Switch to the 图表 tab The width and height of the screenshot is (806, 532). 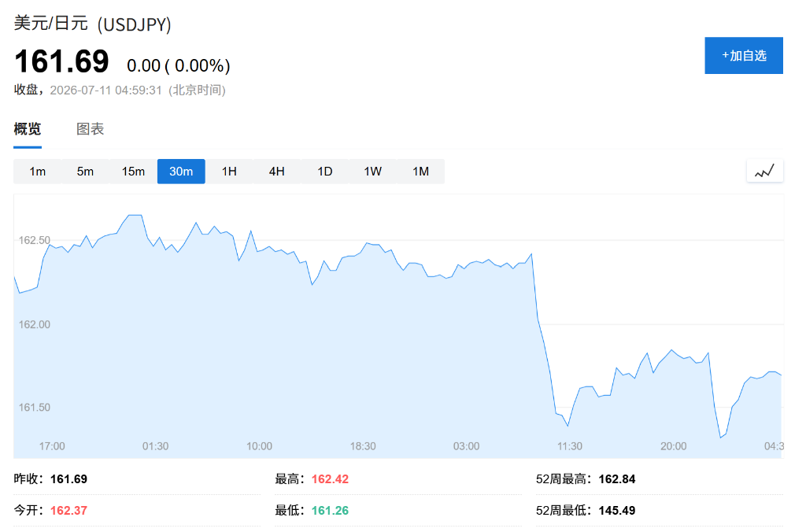(90, 129)
